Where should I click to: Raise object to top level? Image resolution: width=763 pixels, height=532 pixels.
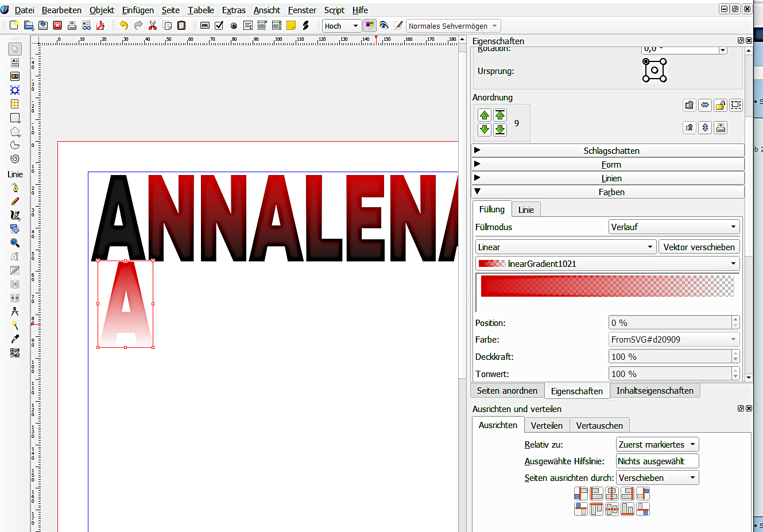point(500,115)
